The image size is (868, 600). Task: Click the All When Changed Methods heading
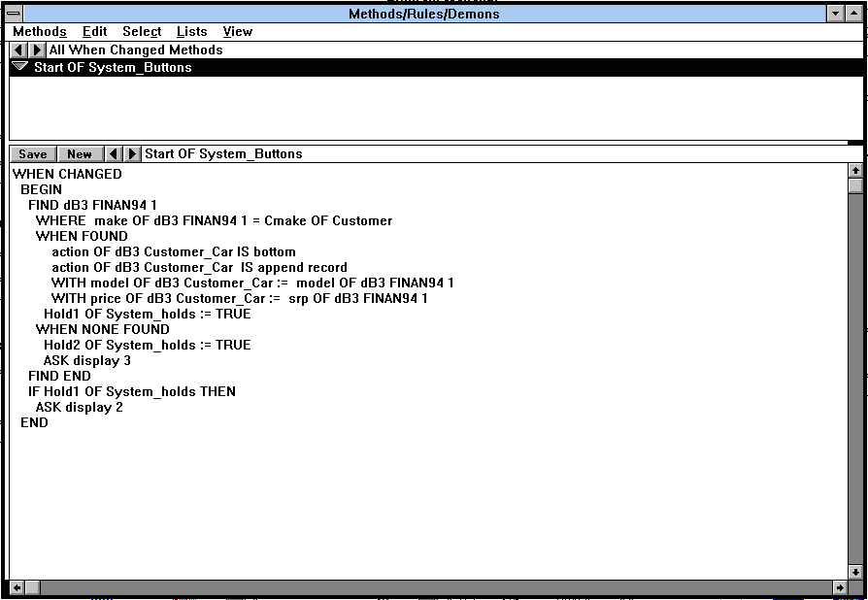coord(136,50)
